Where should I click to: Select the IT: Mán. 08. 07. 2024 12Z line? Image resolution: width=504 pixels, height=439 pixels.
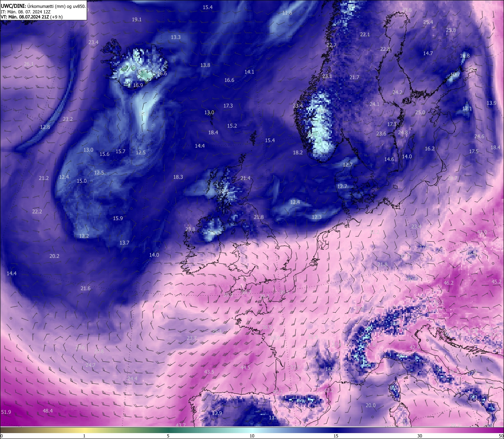[x=26, y=12]
